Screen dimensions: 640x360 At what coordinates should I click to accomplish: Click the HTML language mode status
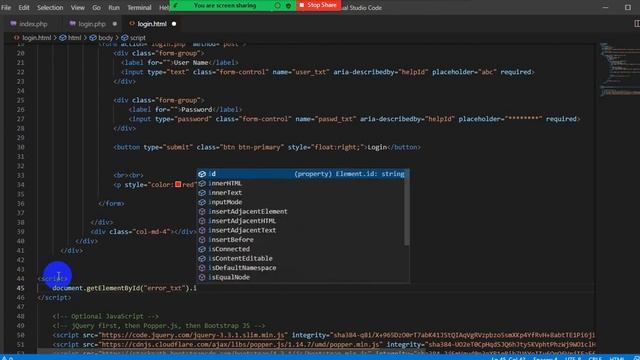coord(616,358)
